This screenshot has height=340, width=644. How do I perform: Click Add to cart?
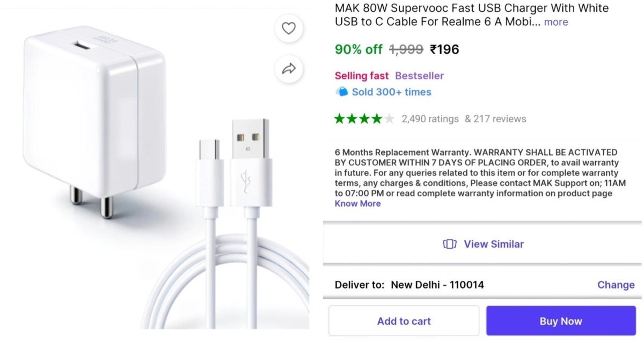click(404, 320)
